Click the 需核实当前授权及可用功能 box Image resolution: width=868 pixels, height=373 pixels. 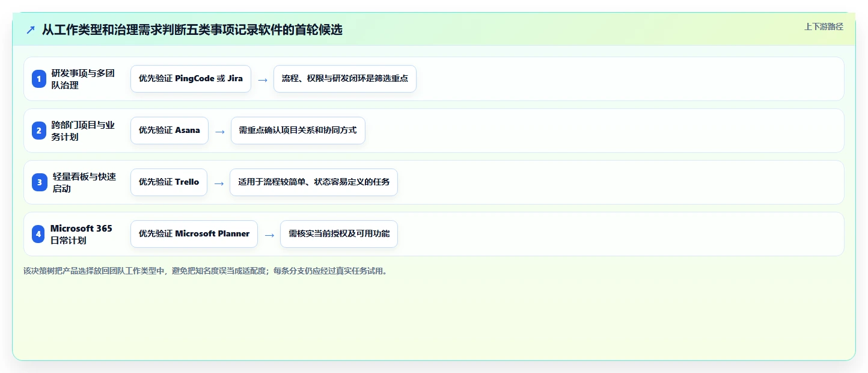tap(339, 234)
